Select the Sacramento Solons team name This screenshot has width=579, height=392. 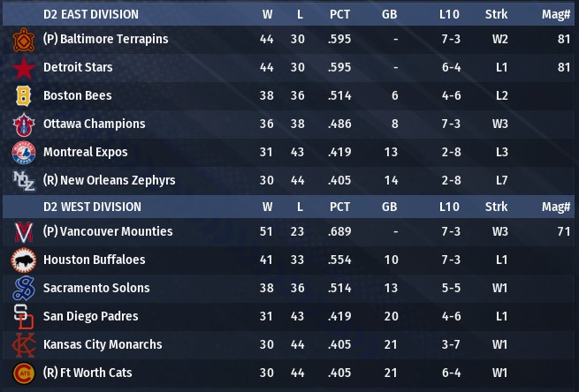96,288
